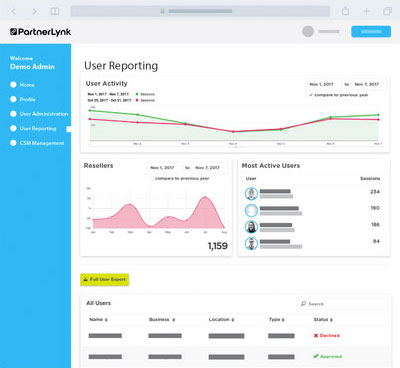Toggle Resellers compare to previous year
The height and width of the screenshot is (368, 400).
click(182, 179)
